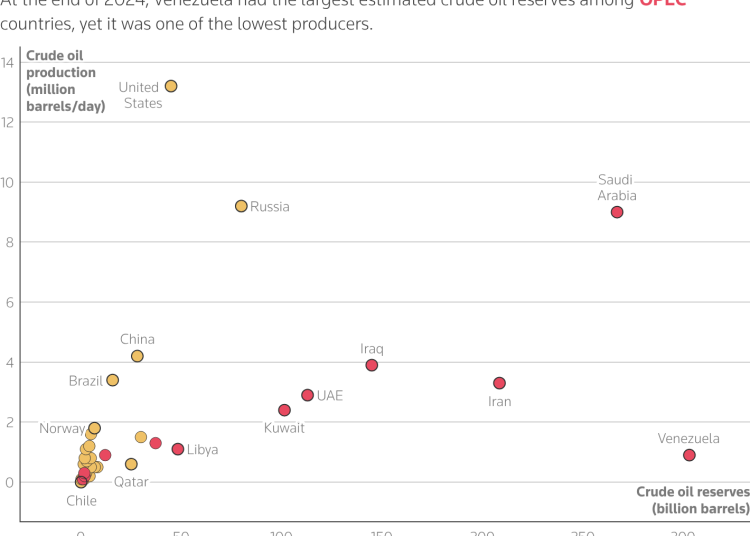Click the UAE data point
This screenshot has height=536, width=750.
pos(307,395)
